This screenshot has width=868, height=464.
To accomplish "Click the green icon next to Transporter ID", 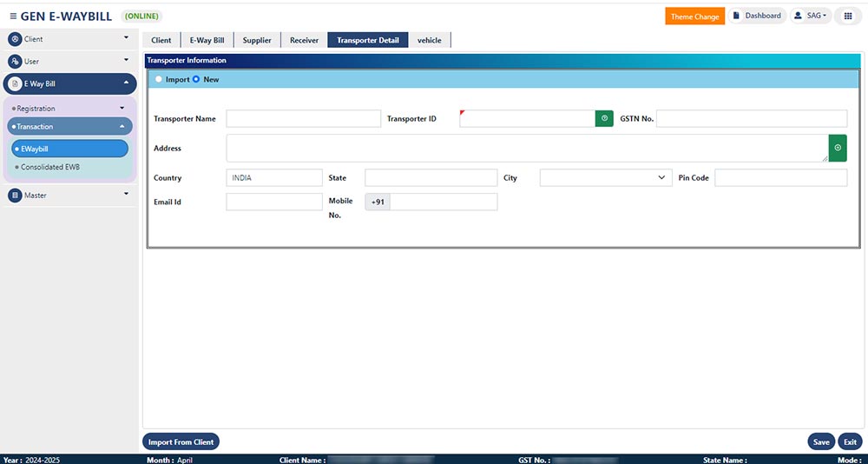I will click(604, 118).
